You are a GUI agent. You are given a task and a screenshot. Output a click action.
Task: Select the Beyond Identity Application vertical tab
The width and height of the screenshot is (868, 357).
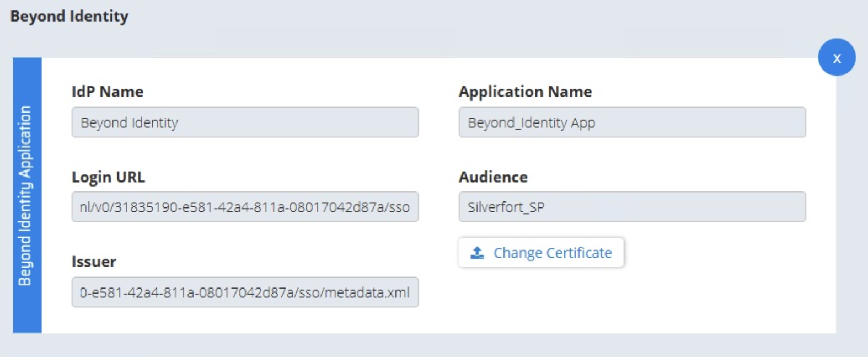27,195
